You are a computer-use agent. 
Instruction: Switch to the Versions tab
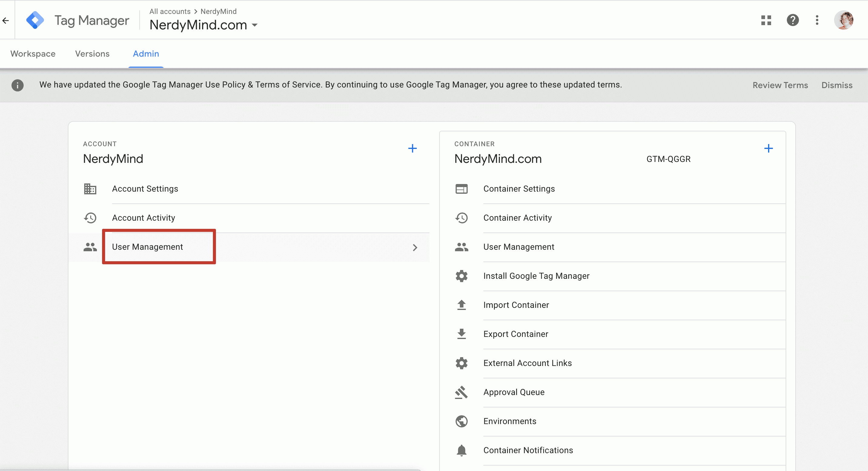pyautogui.click(x=92, y=54)
